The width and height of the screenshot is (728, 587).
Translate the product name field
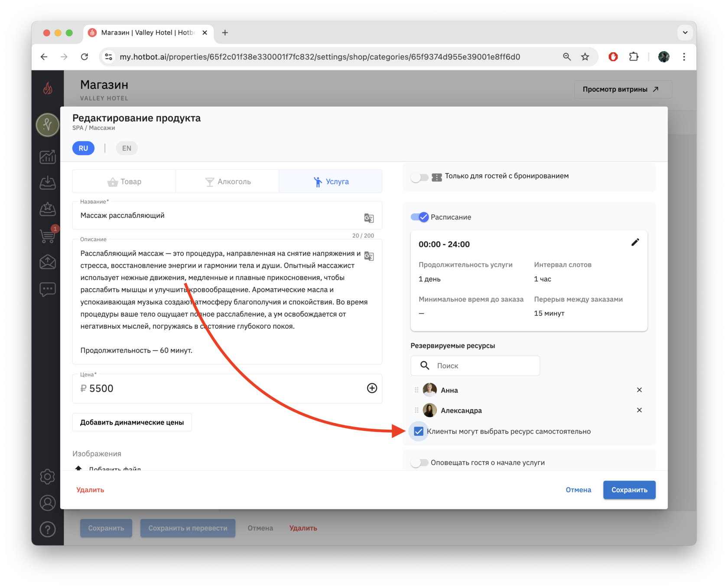tap(369, 218)
